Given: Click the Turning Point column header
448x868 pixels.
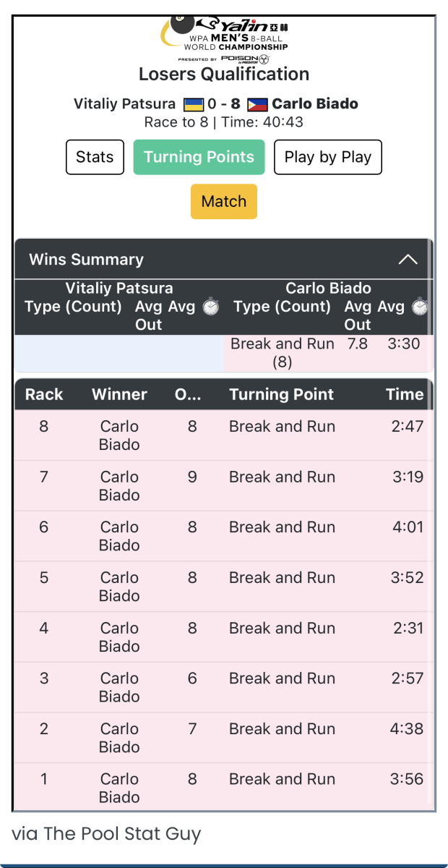Looking at the screenshot, I should click(281, 394).
